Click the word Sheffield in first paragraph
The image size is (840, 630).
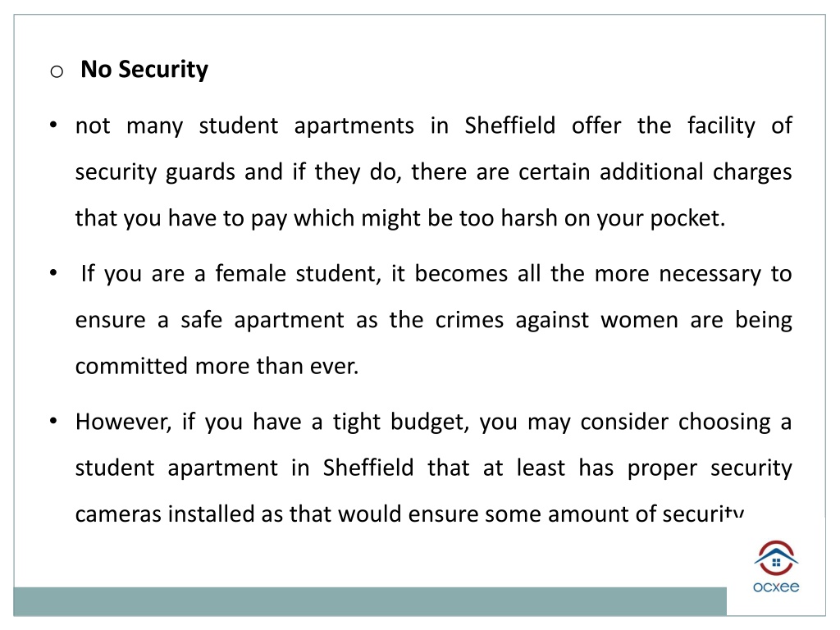pyautogui.click(x=509, y=126)
